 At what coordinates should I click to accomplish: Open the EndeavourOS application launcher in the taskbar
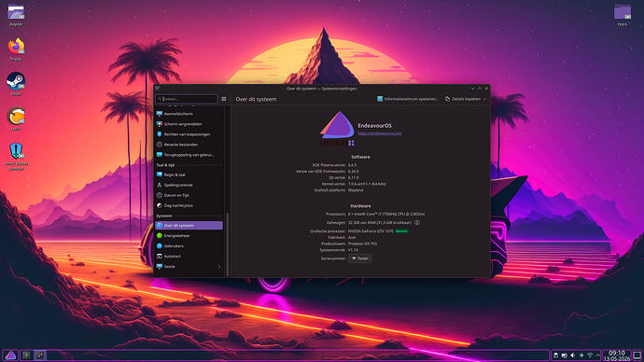coord(10,355)
